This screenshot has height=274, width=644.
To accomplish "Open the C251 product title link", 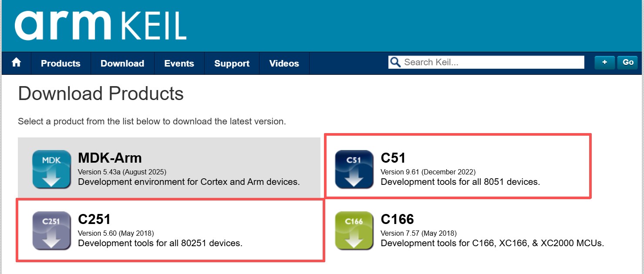I will pyautogui.click(x=93, y=219).
